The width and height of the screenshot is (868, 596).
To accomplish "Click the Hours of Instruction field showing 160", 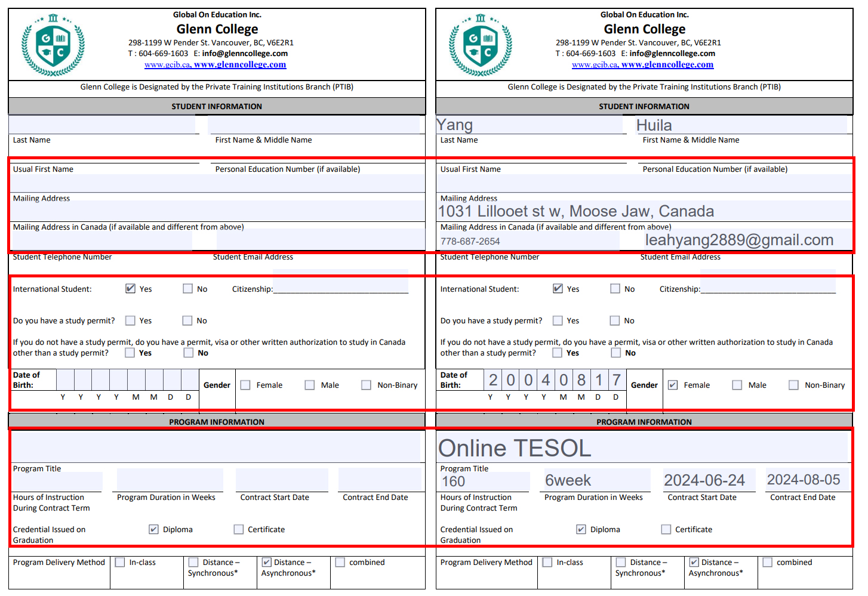I will 485,481.
